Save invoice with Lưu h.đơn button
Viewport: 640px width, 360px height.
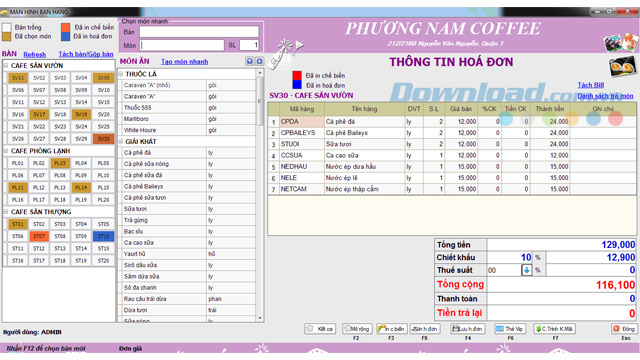pos(468,329)
